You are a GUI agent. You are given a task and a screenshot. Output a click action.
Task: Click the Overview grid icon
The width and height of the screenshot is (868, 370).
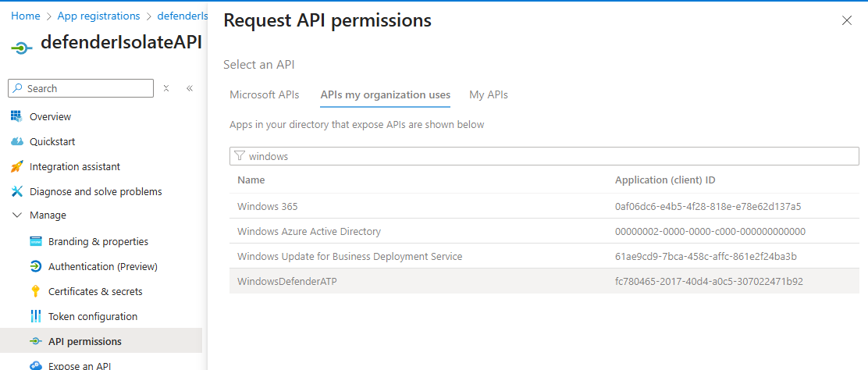click(17, 116)
